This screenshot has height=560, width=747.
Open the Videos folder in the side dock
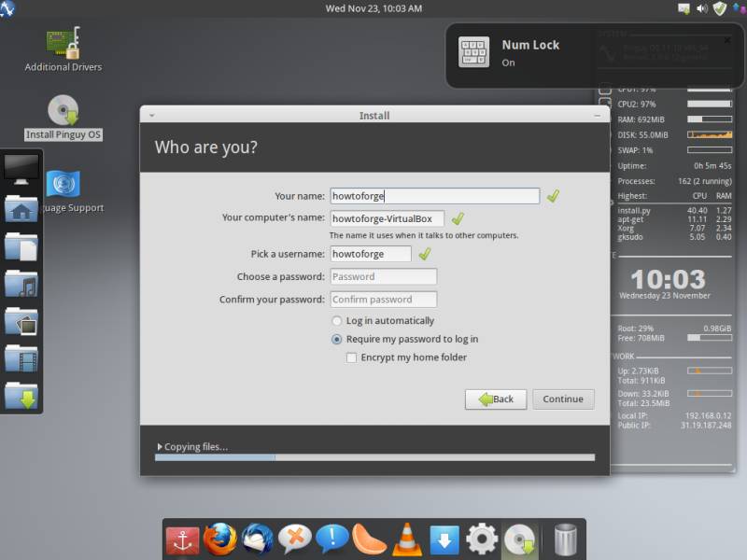(21, 358)
